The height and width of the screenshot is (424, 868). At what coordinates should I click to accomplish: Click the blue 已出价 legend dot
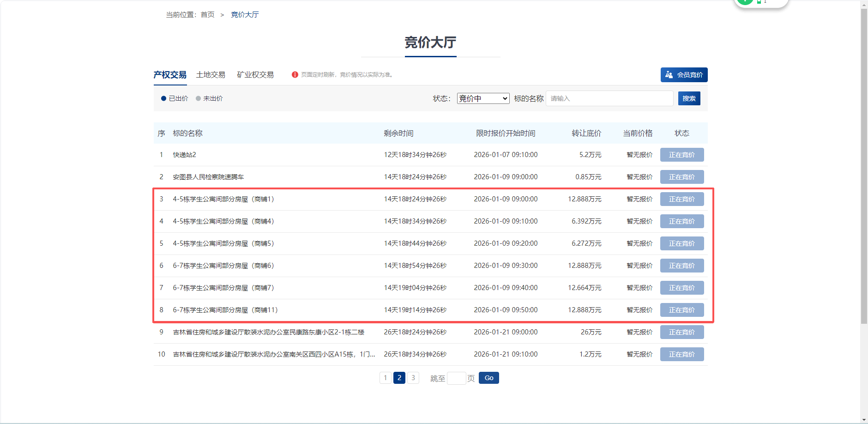coord(163,98)
